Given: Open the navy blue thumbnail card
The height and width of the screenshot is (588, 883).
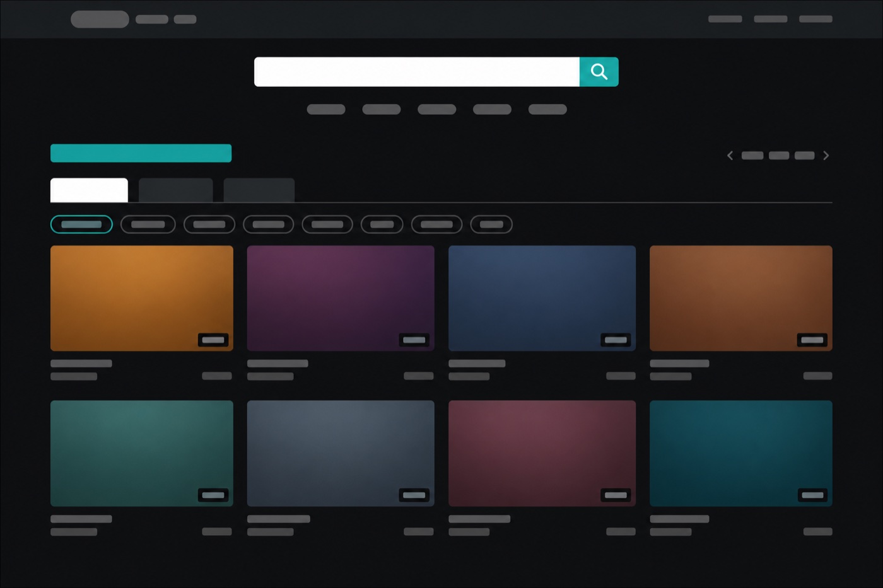Looking at the screenshot, I should 542,298.
